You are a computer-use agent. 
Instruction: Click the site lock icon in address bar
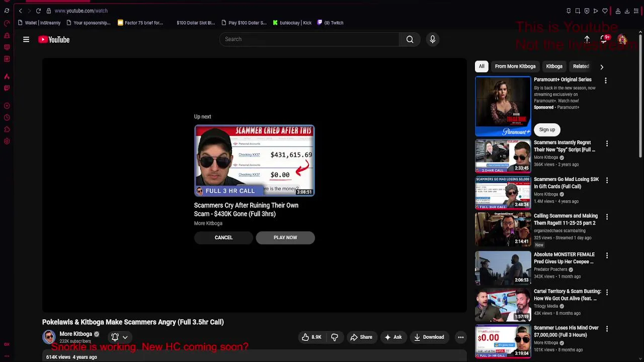click(x=49, y=11)
